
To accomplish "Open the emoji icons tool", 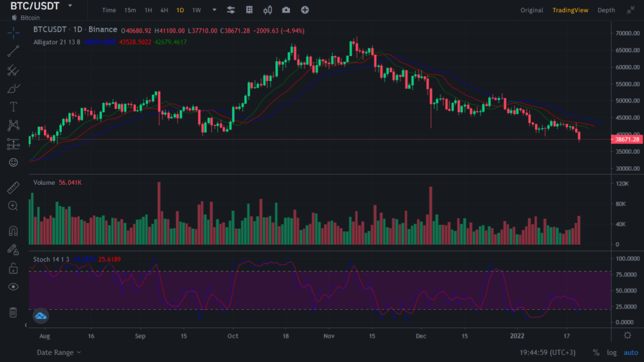I will (x=14, y=162).
